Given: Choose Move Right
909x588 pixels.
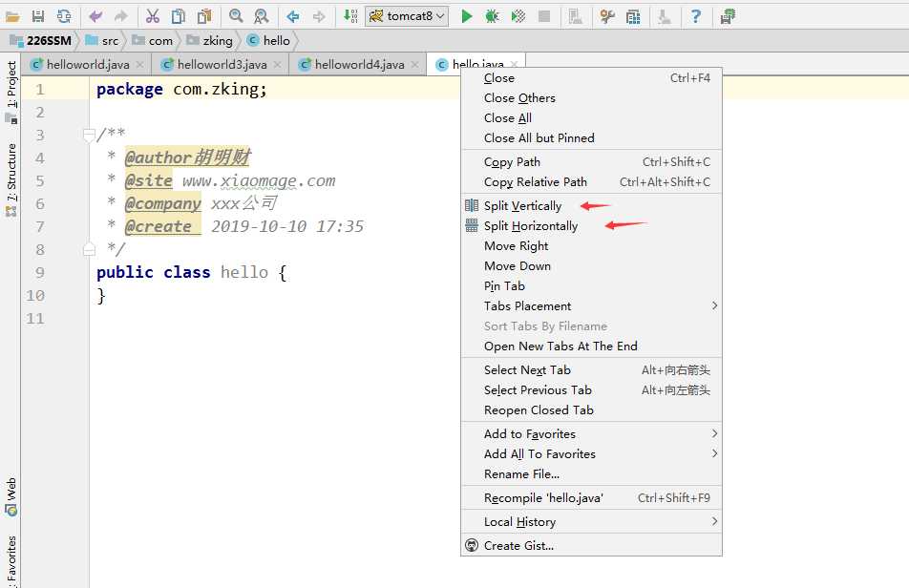Looking at the screenshot, I should (x=591, y=245).
